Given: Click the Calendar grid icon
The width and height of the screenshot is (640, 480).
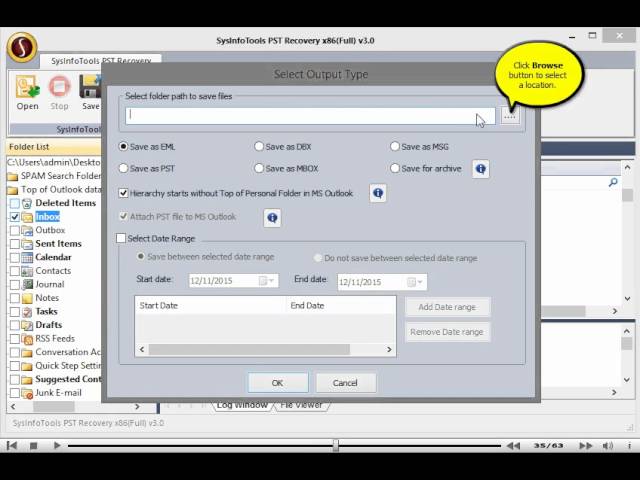Looking at the screenshot, I should (x=27, y=258).
